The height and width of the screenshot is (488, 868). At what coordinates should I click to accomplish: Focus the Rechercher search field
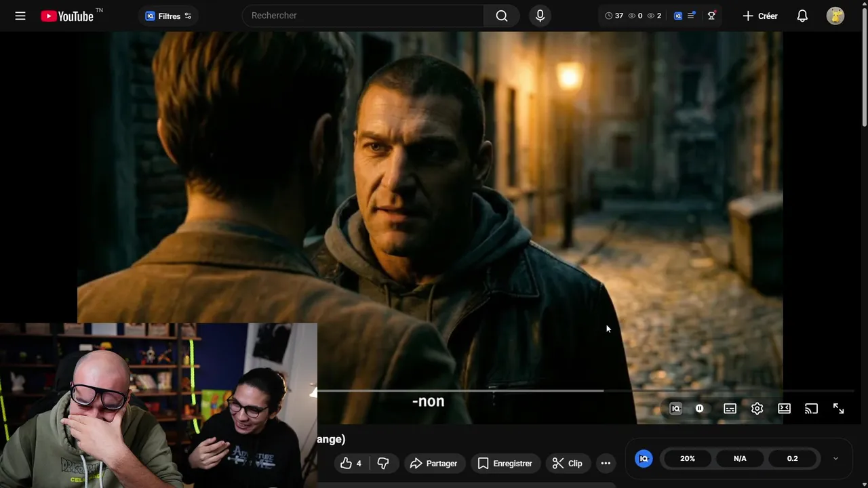click(x=363, y=16)
